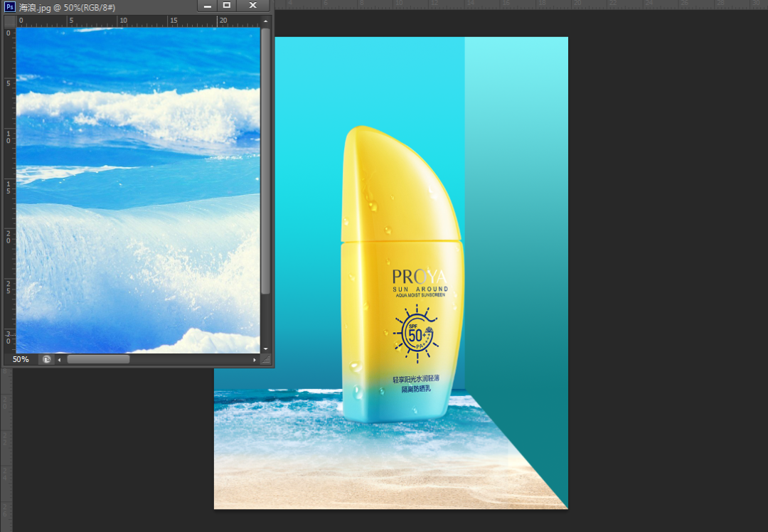Click the horizontal scrollbar thumb in 海浪.jpg
The height and width of the screenshot is (532, 768).
pyautogui.click(x=98, y=360)
